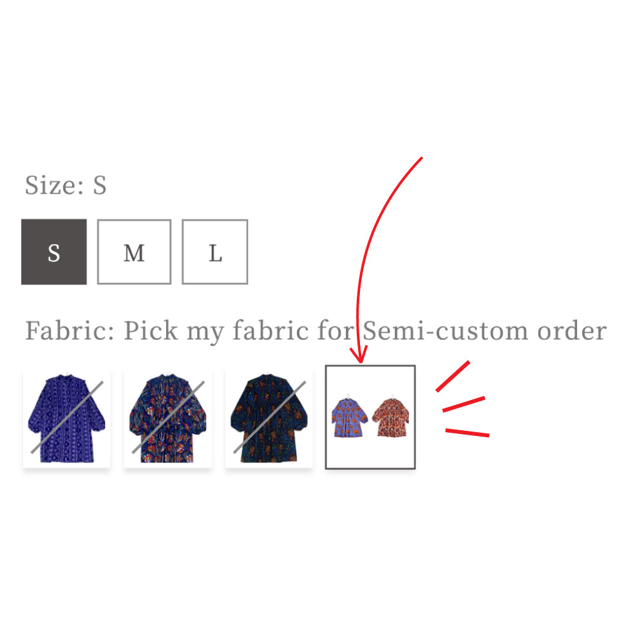Select size S button
Image resolution: width=644 pixels, height=644 pixels.
pyautogui.click(x=54, y=252)
